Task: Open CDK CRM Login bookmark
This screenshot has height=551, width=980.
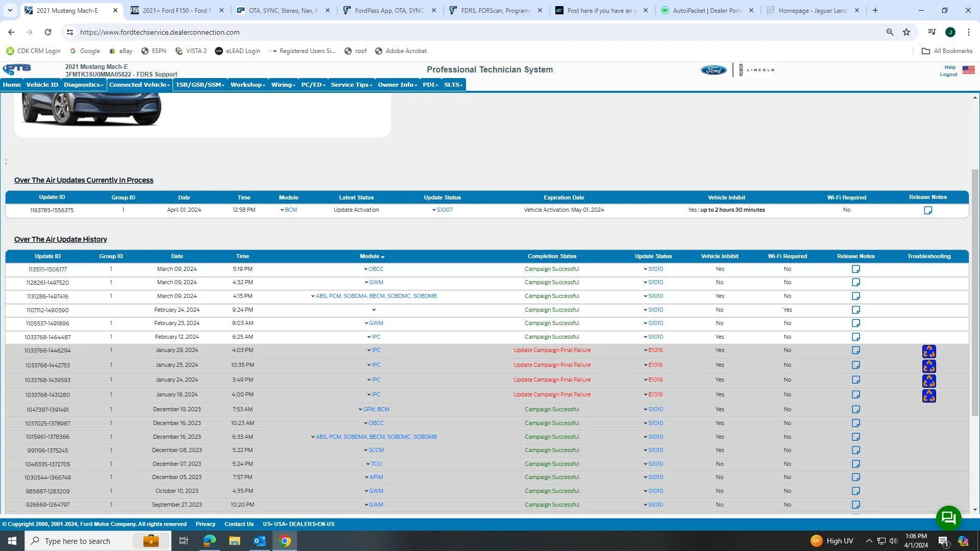Action: [33, 51]
